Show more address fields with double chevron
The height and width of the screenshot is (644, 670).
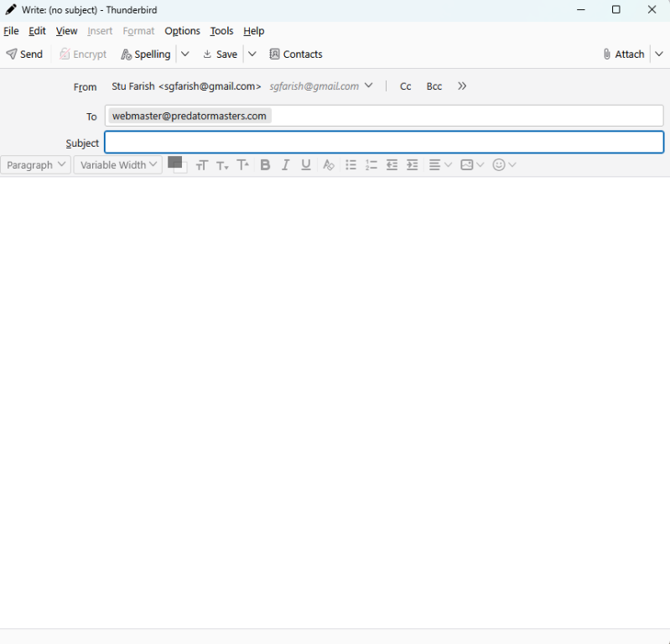(462, 86)
